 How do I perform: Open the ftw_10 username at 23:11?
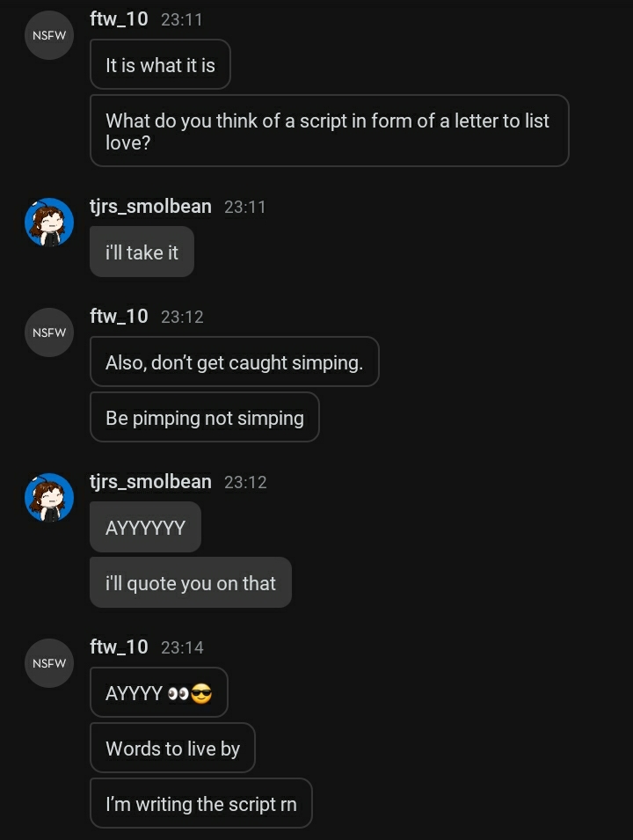point(119,18)
